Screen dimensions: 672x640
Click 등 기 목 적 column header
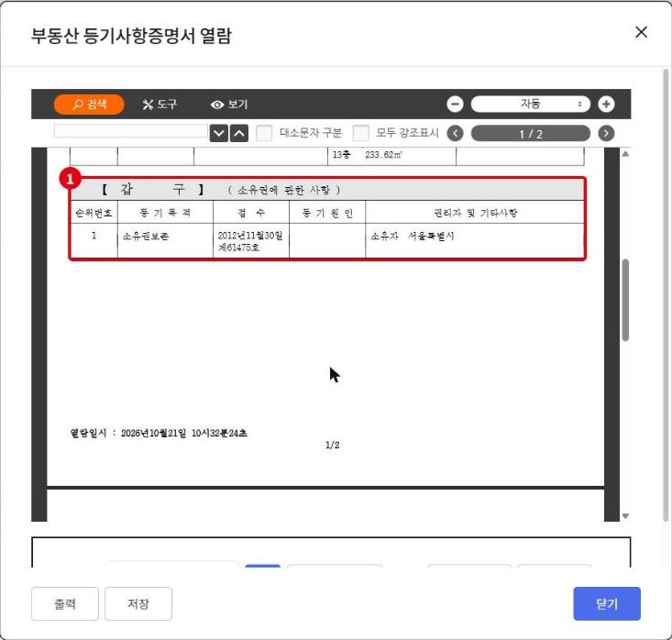pyautogui.click(x=165, y=213)
